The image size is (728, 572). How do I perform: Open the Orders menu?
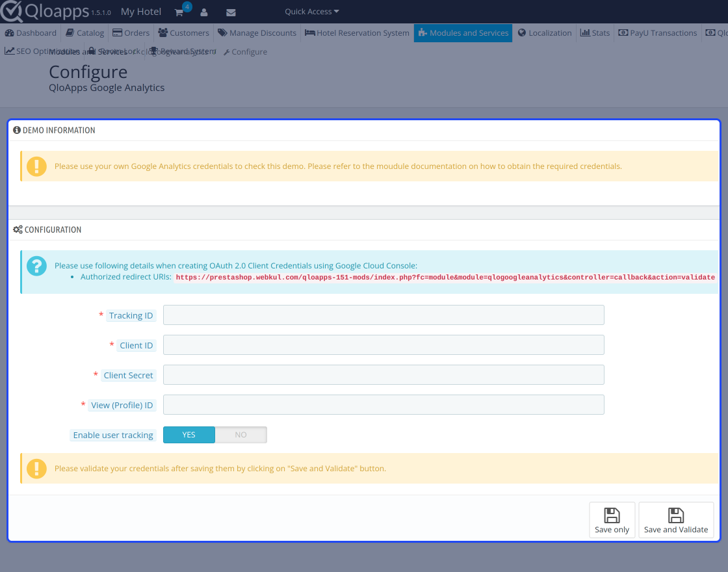(131, 33)
